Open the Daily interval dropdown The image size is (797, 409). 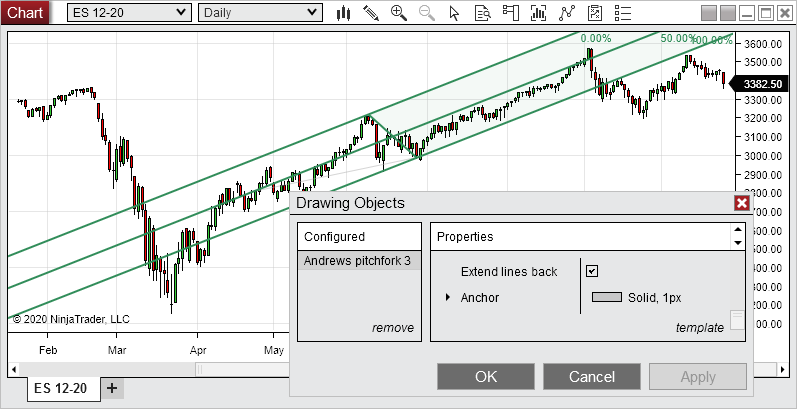point(260,13)
